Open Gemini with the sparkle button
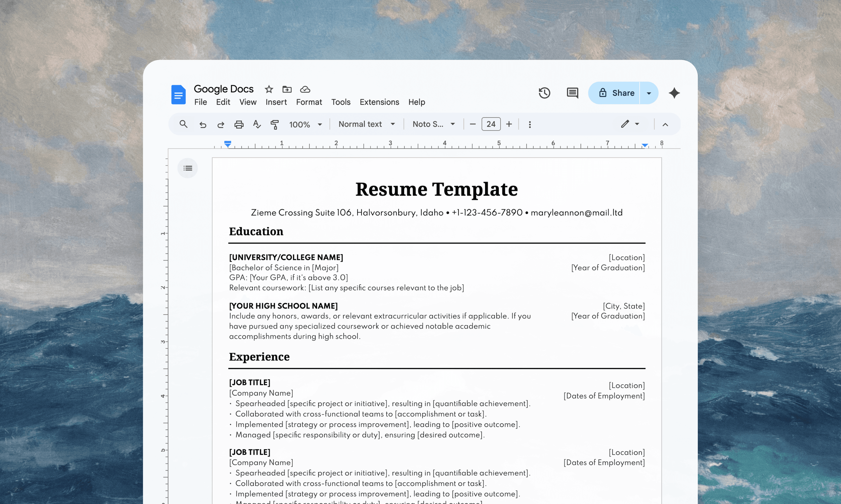 [674, 93]
